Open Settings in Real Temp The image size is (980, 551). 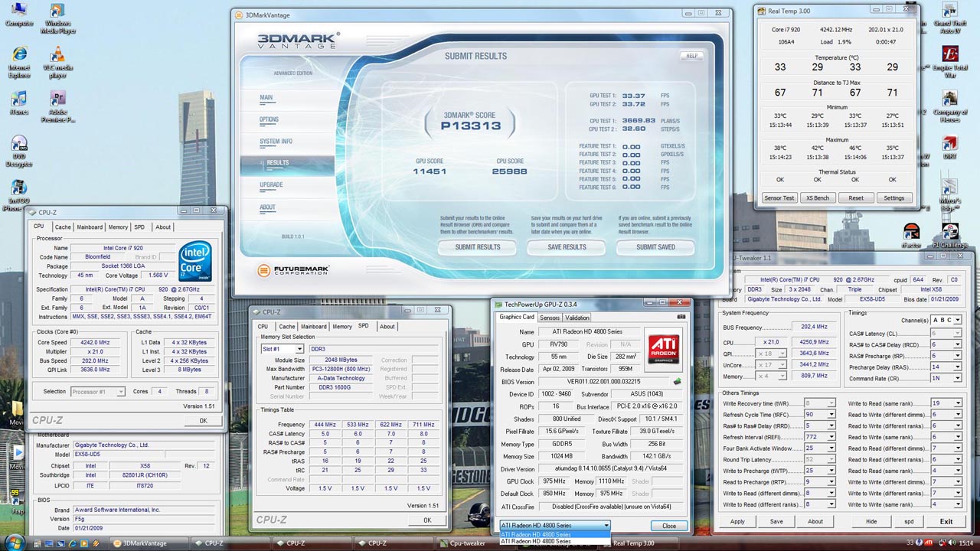894,198
